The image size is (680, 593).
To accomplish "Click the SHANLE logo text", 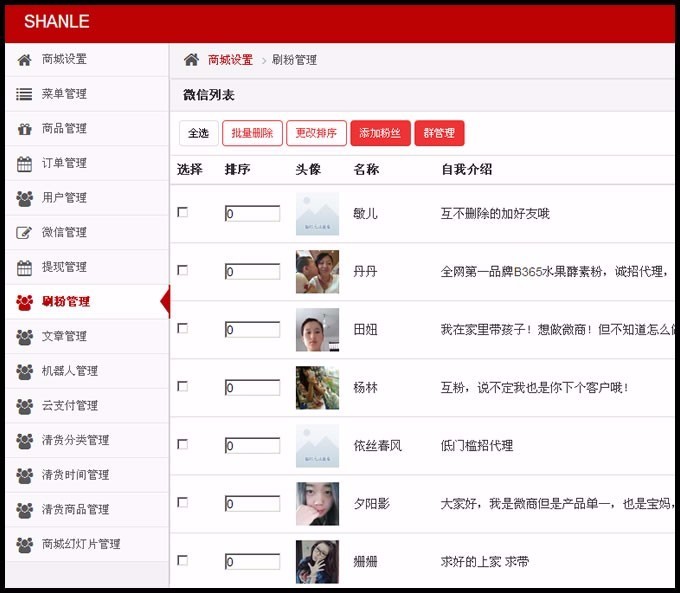I will click(x=57, y=22).
